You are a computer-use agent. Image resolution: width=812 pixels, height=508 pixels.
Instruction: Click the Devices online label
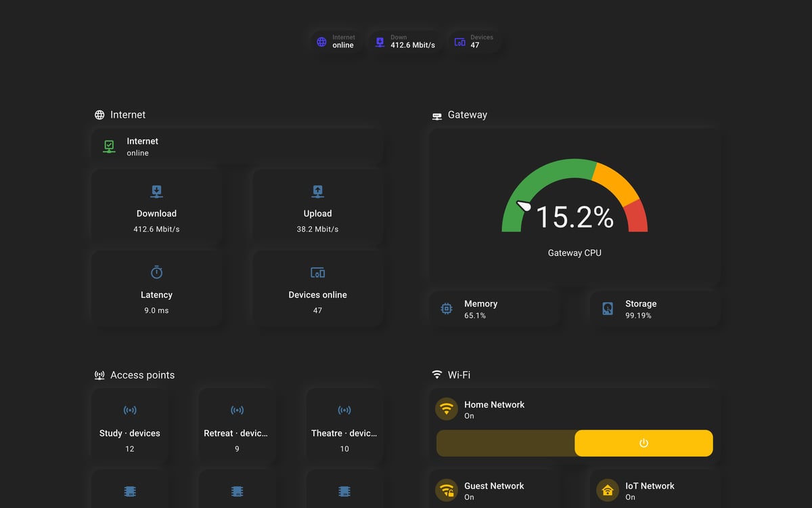[x=317, y=295]
